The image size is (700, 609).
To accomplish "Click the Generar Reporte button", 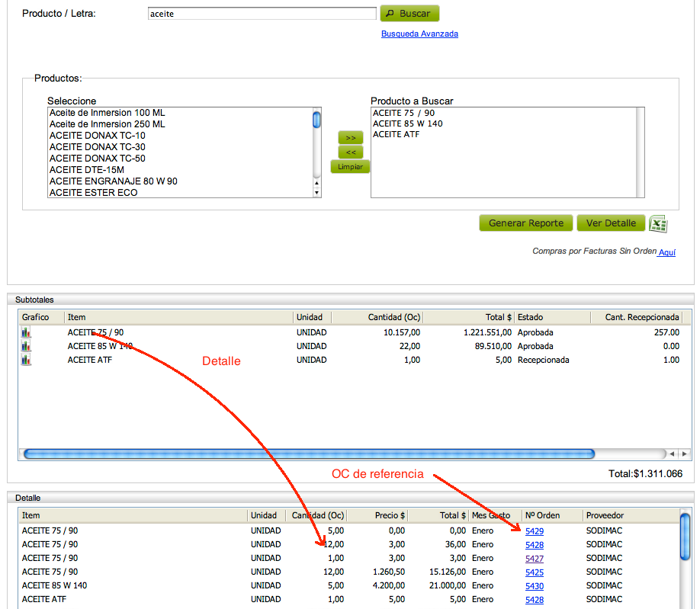I will pyautogui.click(x=526, y=223).
